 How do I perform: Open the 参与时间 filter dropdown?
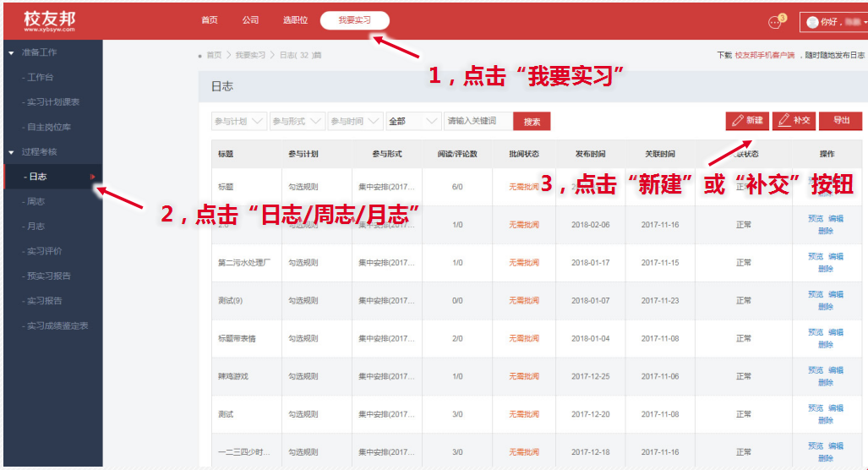356,122
